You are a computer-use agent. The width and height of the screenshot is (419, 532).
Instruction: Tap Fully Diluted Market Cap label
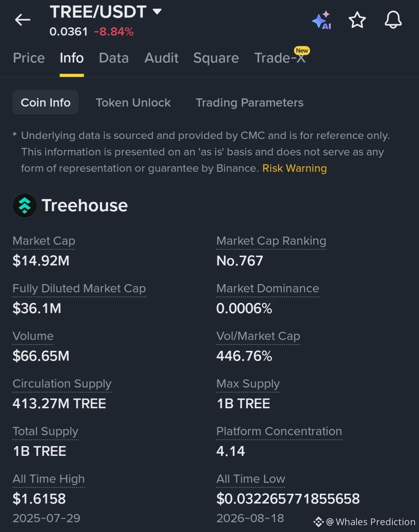click(79, 288)
